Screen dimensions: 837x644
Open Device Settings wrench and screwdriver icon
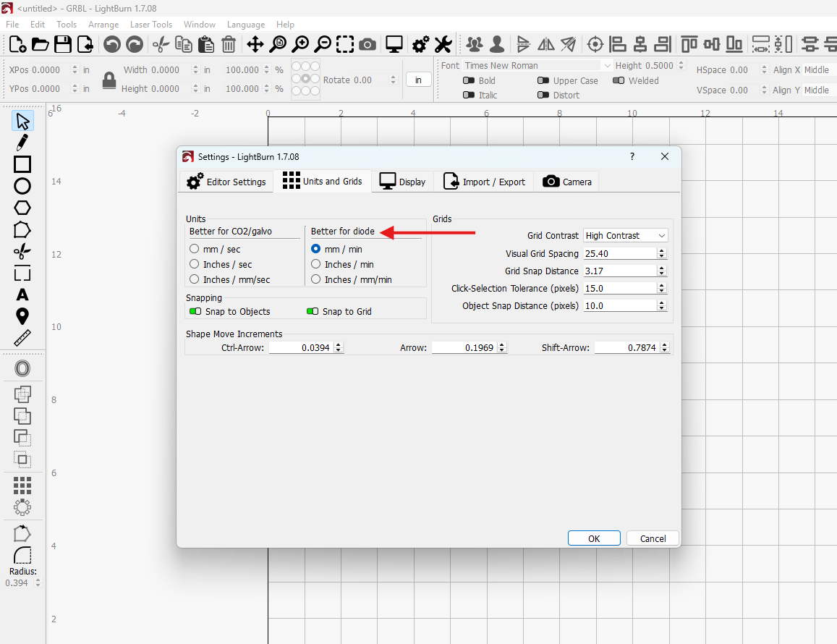tap(443, 44)
